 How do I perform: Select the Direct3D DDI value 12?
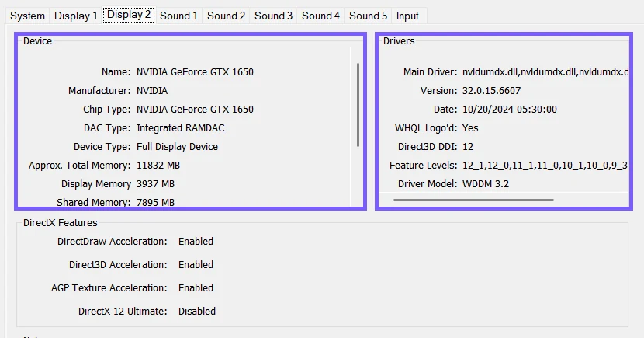(468, 147)
